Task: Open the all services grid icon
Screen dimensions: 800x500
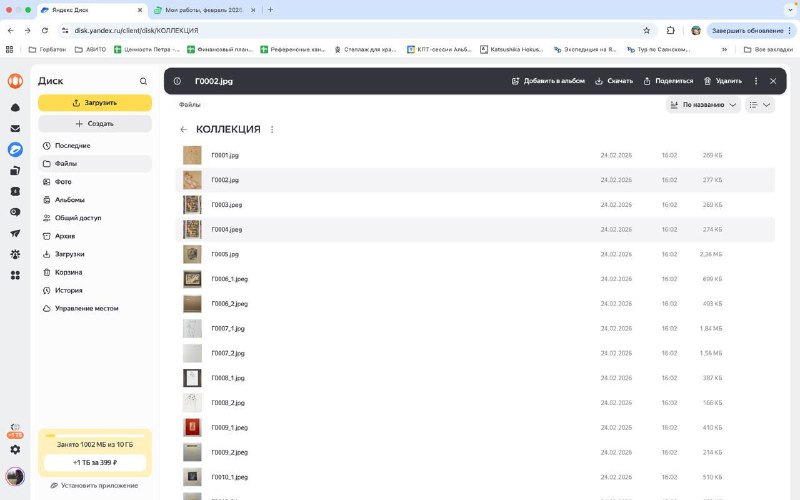Action: pos(15,275)
